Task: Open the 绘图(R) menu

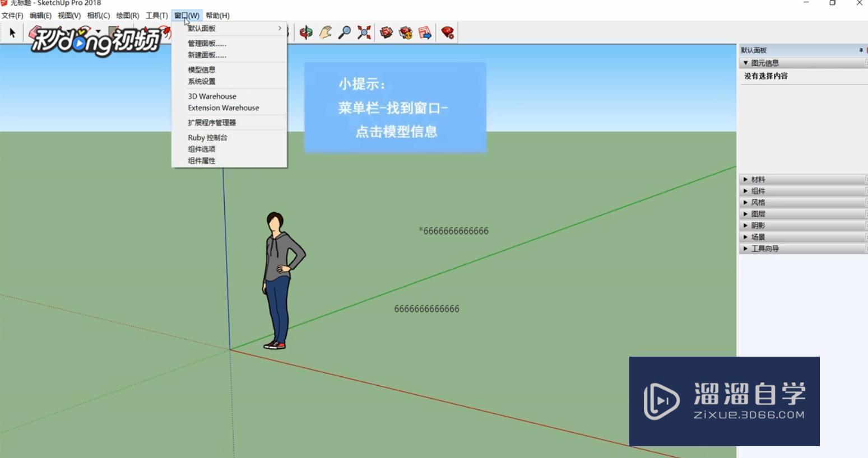Action: (x=128, y=16)
